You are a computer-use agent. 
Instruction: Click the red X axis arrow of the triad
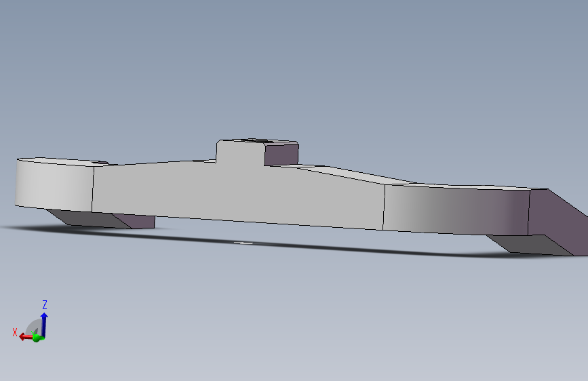[x=26, y=337]
